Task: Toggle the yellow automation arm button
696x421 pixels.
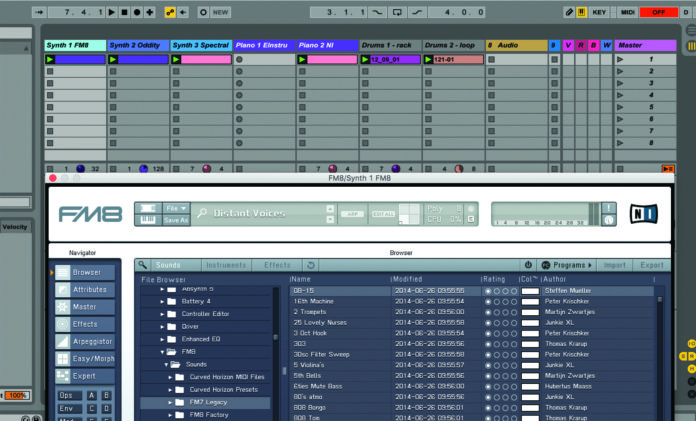Action: click(x=170, y=12)
